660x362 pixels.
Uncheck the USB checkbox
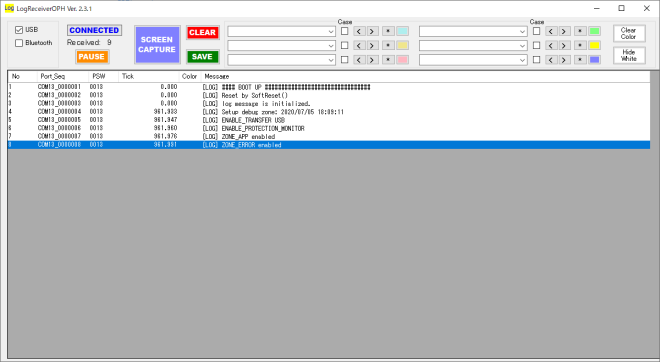19,30
